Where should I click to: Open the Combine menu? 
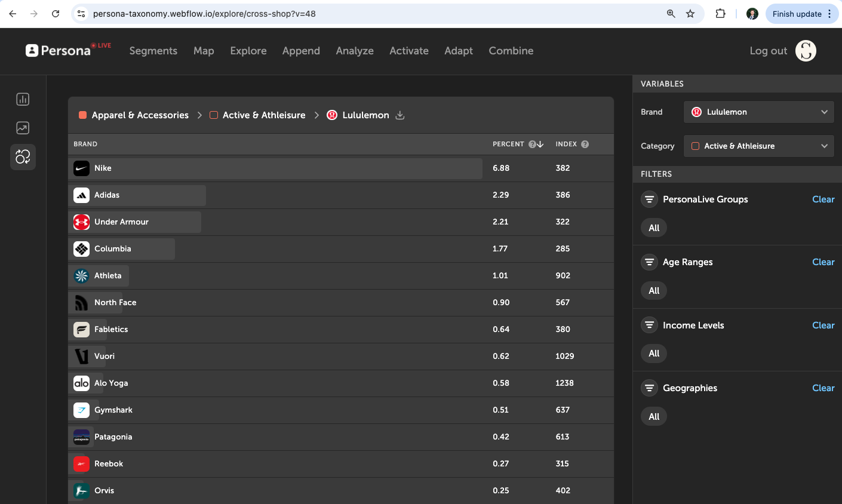[511, 51]
